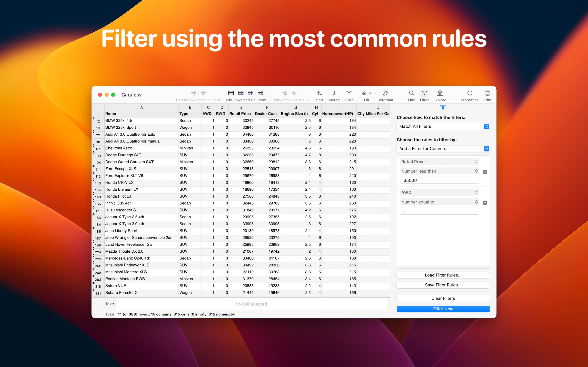Open the Explore panel icon
The width and height of the screenshot is (588, 367).
point(440,93)
